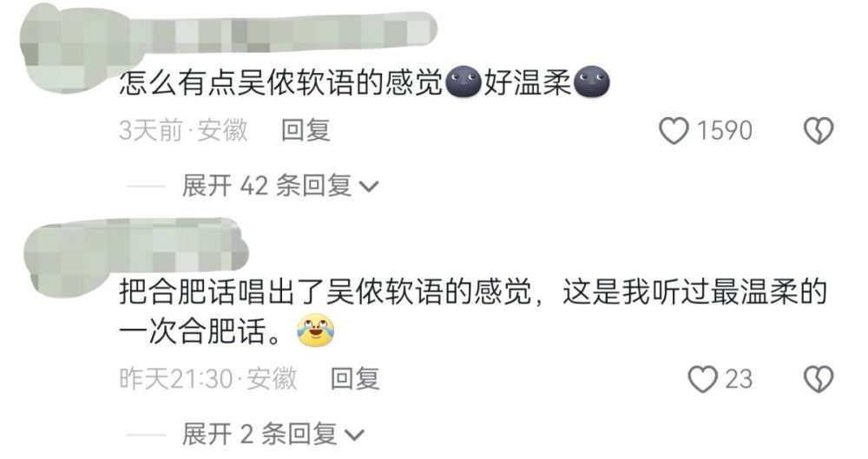The width and height of the screenshot is (868, 459).
Task: Like the comment with 1590 likes
Action: pos(674,131)
